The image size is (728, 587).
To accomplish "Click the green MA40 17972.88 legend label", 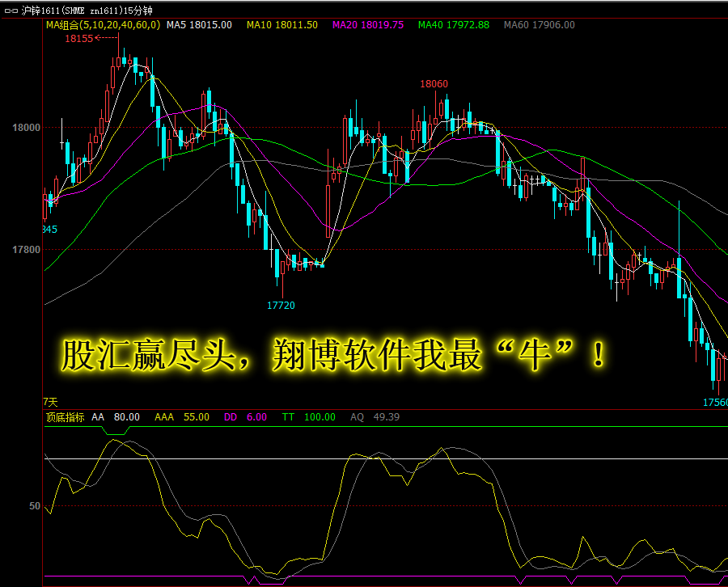I will pos(454,25).
